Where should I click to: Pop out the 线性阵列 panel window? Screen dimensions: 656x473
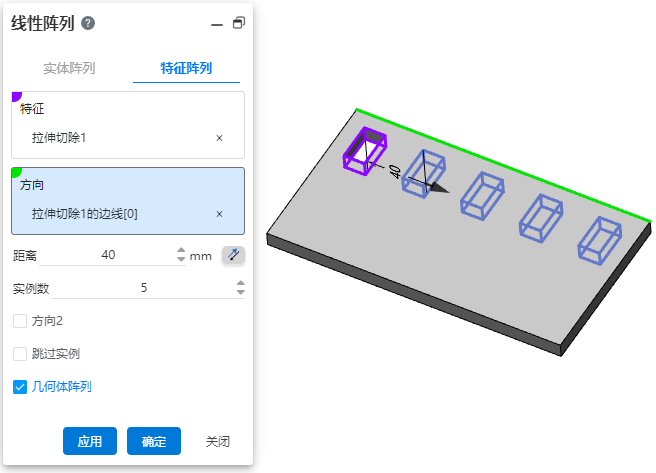point(239,23)
